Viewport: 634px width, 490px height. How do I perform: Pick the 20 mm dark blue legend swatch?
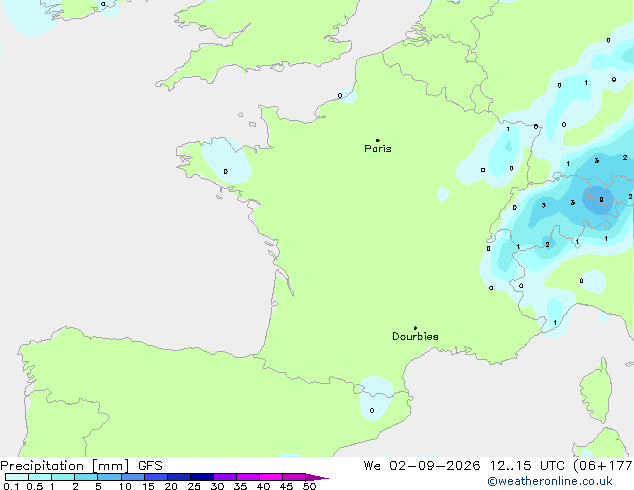tap(179, 477)
